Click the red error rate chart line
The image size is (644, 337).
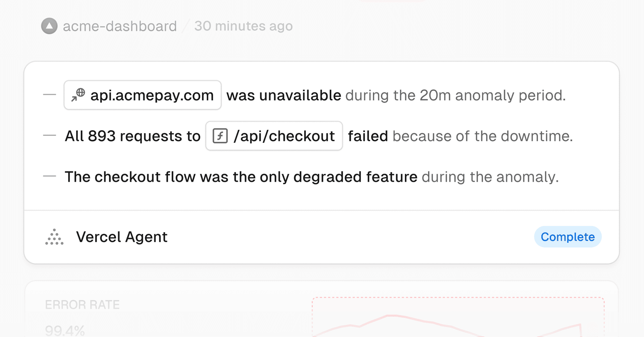[389, 316]
